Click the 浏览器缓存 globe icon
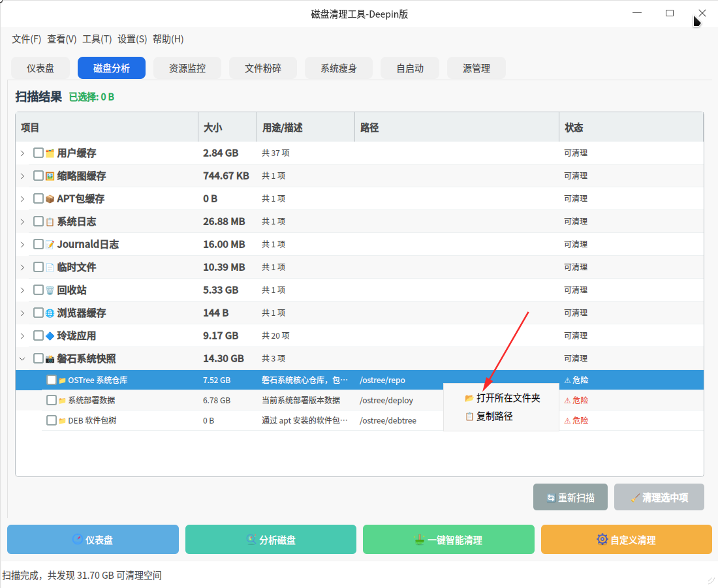The height and width of the screenshot is (588, 718). click(x=50, y=313)
